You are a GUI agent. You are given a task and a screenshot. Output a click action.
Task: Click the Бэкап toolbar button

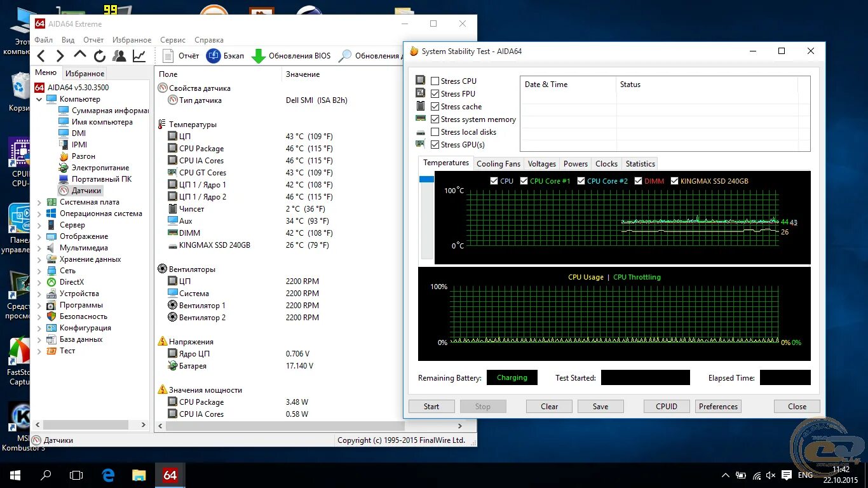click(226, 56)
